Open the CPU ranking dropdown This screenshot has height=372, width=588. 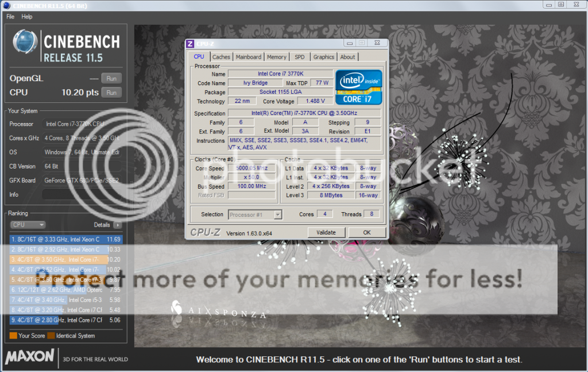[27, 225]
